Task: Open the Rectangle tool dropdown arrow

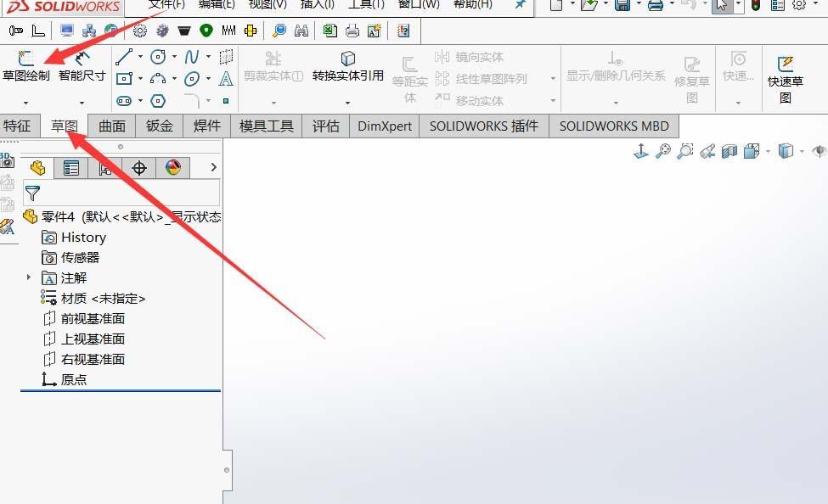Action: (x=140, y=78)
